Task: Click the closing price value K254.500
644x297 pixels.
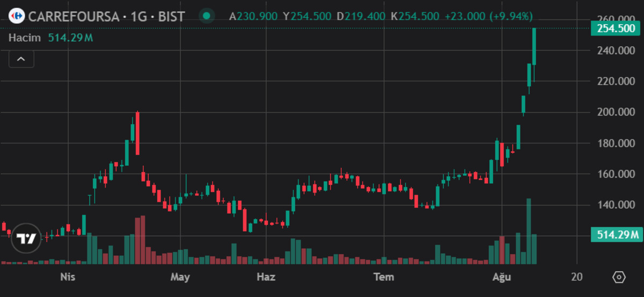Action: 415,16
